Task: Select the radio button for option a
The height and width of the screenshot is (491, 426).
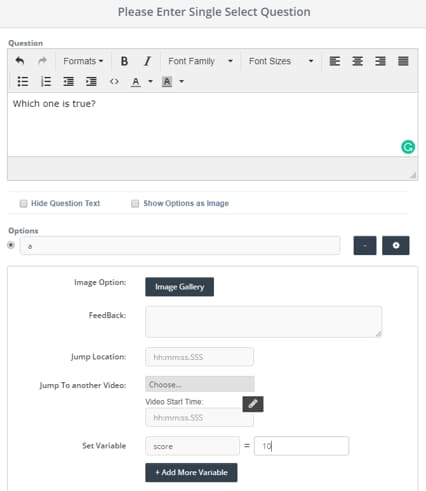Action: (11, 245)
